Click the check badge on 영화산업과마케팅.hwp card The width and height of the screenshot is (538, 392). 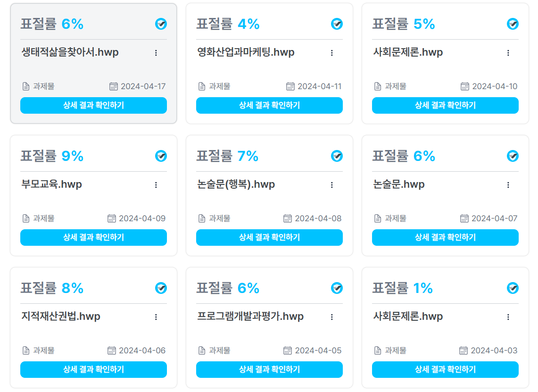[x=337, y=24]
